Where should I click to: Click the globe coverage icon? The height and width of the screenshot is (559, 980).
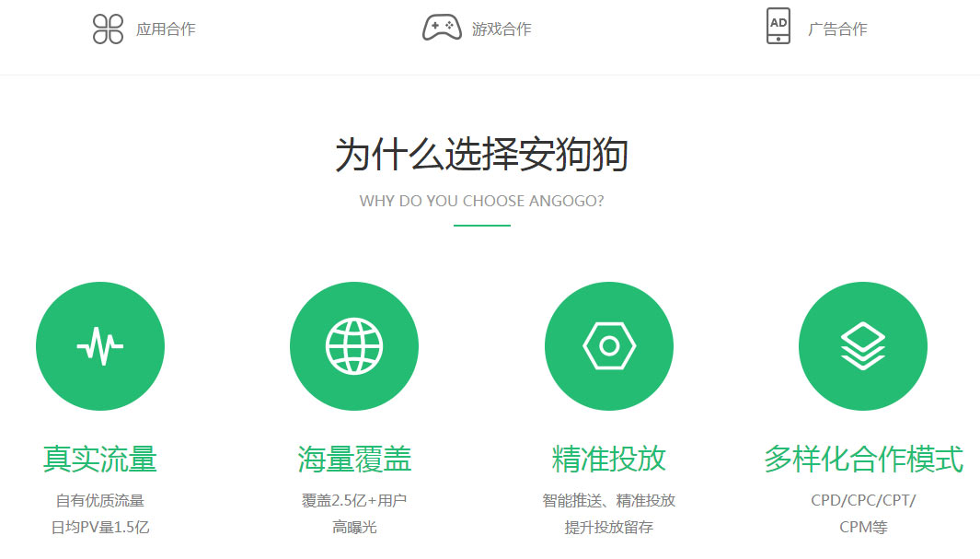[x=354, y=346]
